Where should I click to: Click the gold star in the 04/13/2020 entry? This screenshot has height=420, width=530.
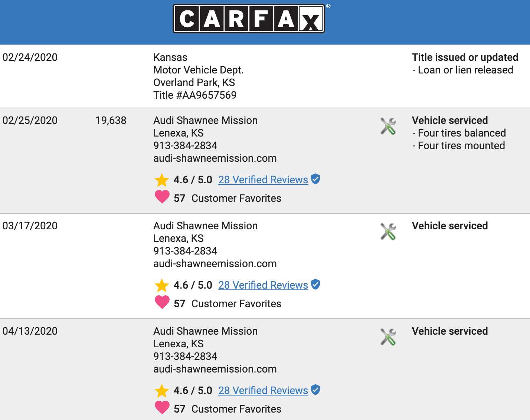pyautogui.click(x=162, y=391)
